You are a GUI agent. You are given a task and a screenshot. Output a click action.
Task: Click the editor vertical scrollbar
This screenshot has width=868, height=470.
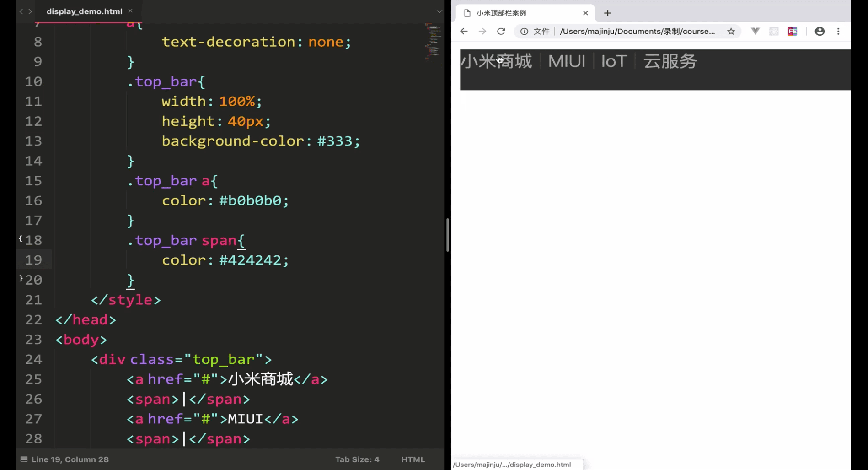coord(447,235)
